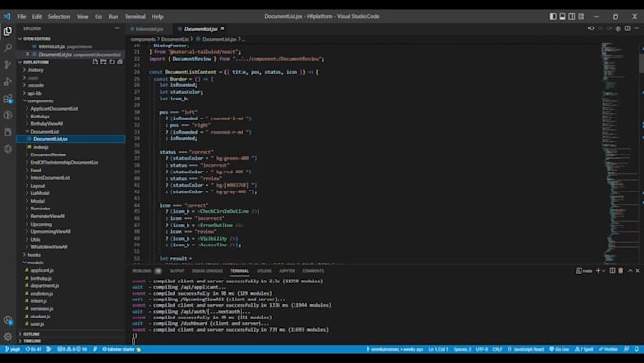The image size is (644, 363).
Task: Split the editor to the right
Action: pos(628,28)
